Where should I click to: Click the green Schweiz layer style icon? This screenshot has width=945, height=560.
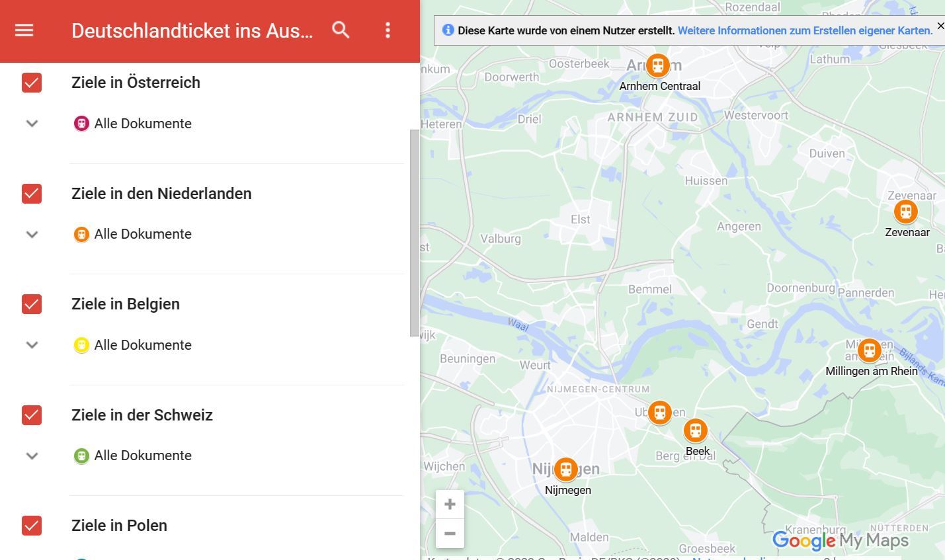pyautogui.click(x=81, y=456)
